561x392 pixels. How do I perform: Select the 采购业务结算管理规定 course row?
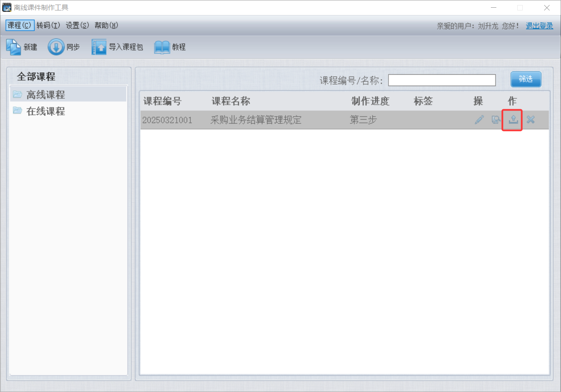pos(256,120)
